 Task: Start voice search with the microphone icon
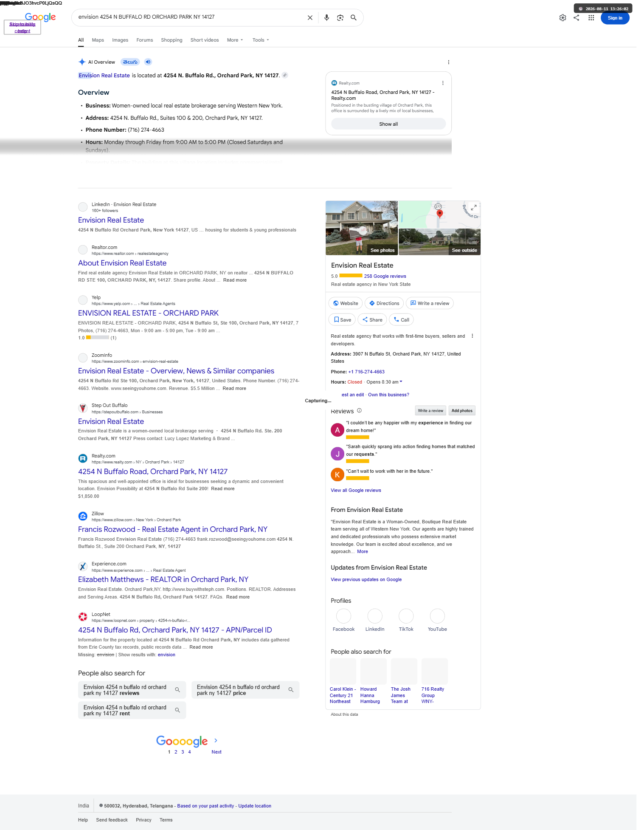pos(326,18)
